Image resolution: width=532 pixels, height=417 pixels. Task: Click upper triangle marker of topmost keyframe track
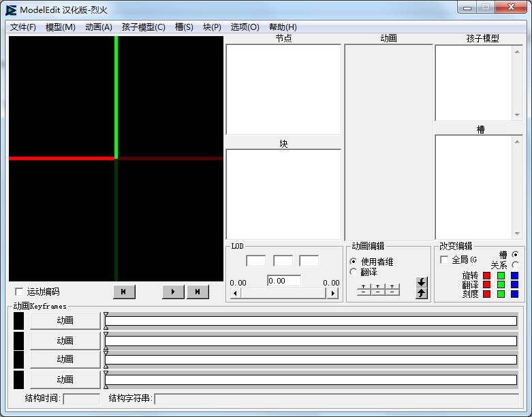coord(106,315)
